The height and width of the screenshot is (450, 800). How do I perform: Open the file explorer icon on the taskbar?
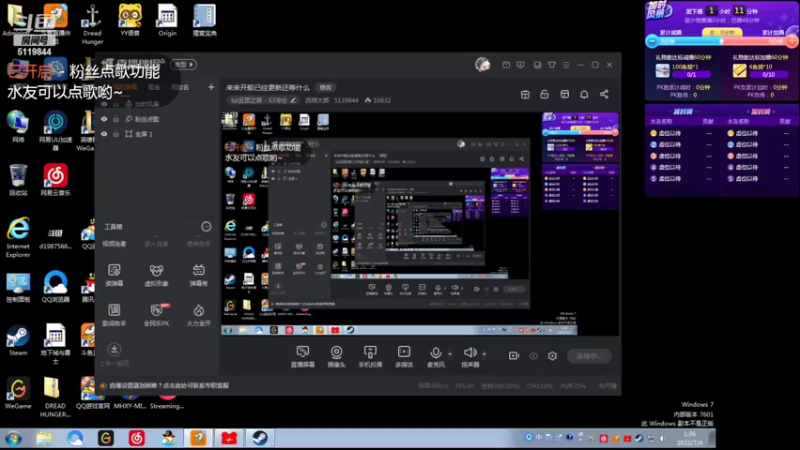point(44,438)
